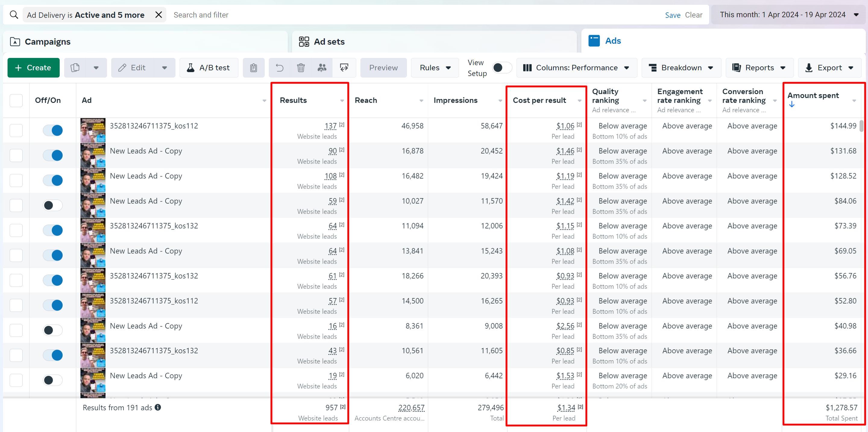Turn off the ad spending $144.99
The width and height of the screenshot is (868, 432).
[53, 131]
